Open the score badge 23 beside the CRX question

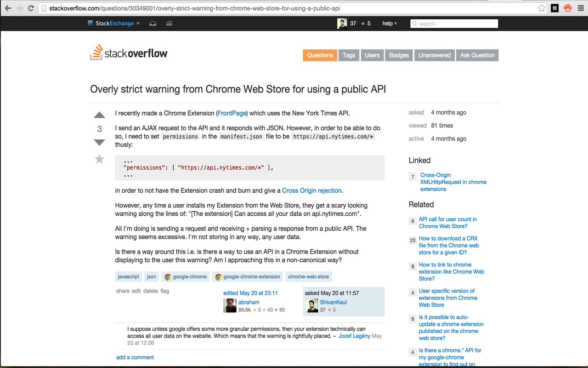pos(413,240)
